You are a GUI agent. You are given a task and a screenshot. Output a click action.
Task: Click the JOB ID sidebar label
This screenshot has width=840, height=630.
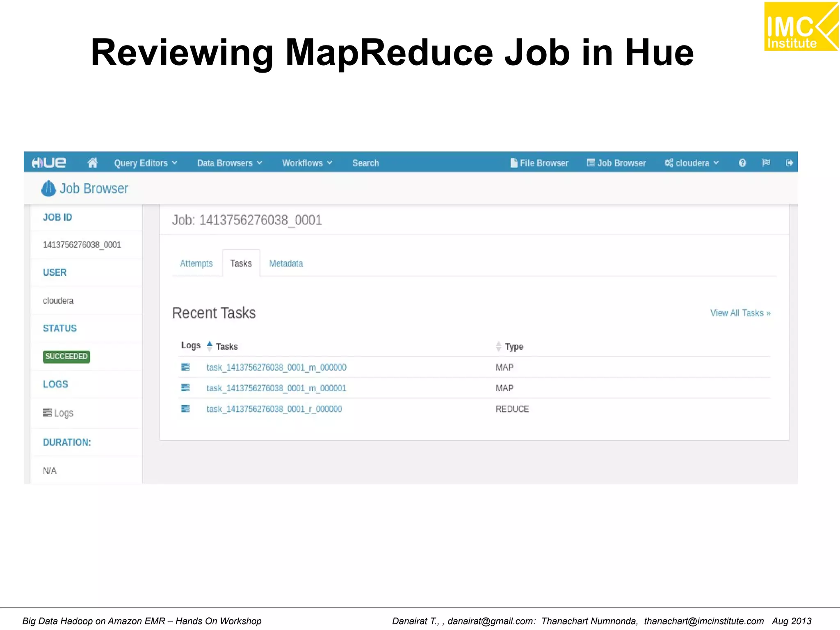click(57, 217)
